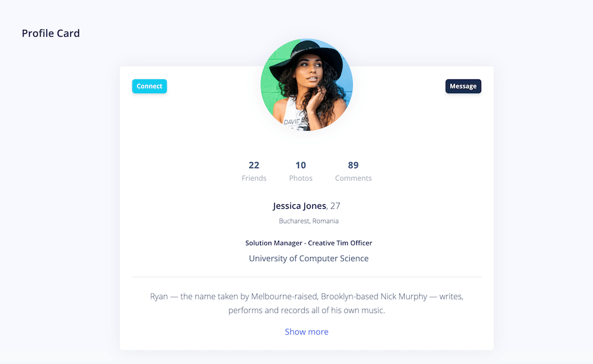Click the bio paragraph about Ryan
The height and width of the screenshot is (364, 593).
[306, 303]
